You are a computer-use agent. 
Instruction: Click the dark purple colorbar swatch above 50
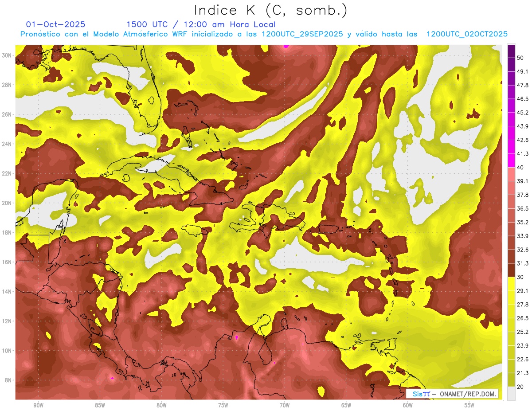pyautogui.click(x=511, y=52)
